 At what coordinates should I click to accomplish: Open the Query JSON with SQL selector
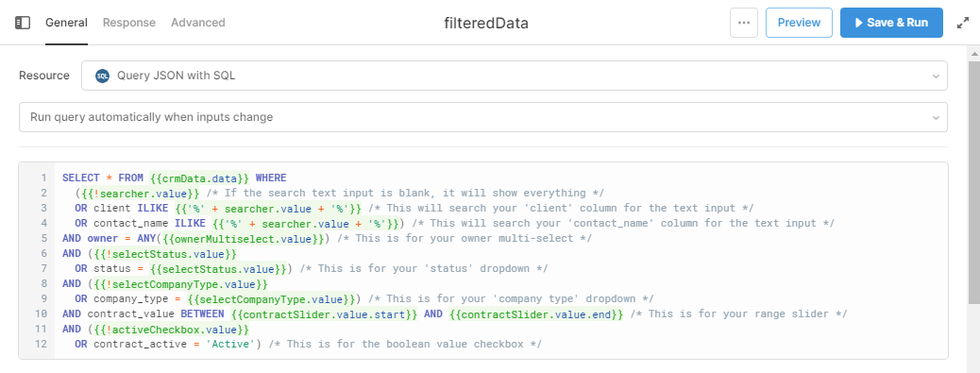[x=515, y=76]
